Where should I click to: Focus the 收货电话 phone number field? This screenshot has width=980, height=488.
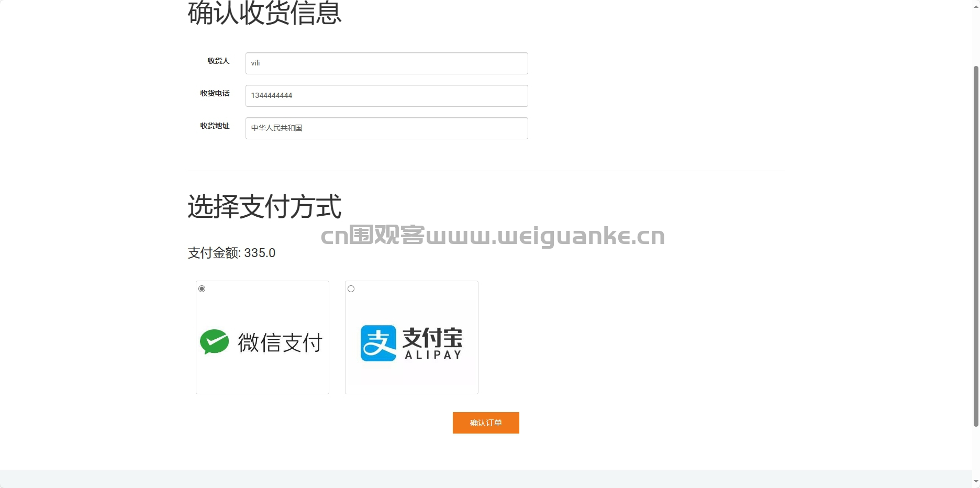[387, 96]
